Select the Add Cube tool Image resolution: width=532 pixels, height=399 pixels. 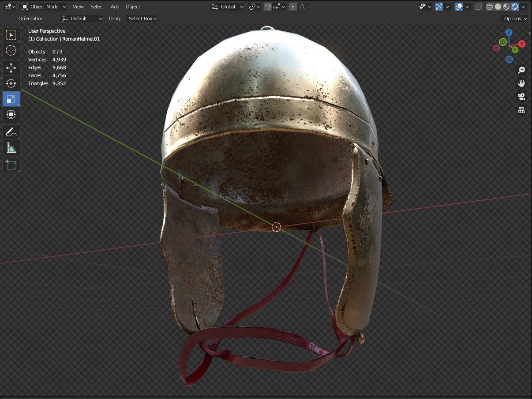(11, 166)
